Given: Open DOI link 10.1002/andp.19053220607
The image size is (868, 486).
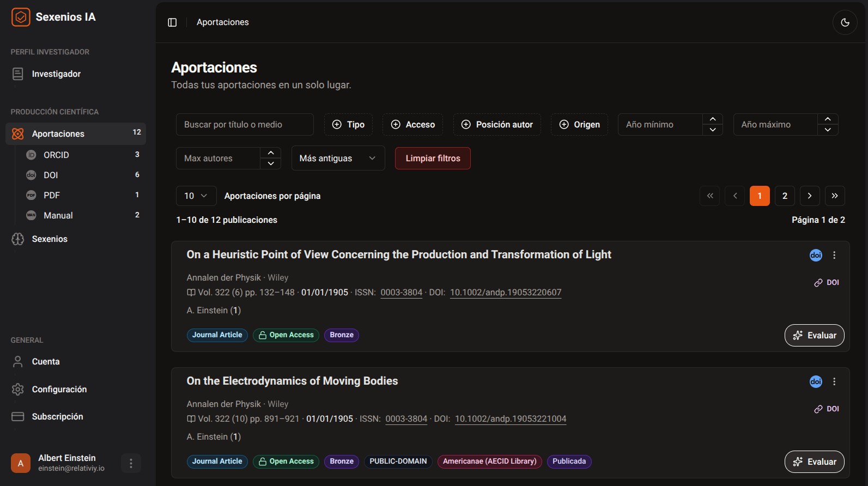Looking at the screenshot, I should pyautogui.click(x=505, y=293).
